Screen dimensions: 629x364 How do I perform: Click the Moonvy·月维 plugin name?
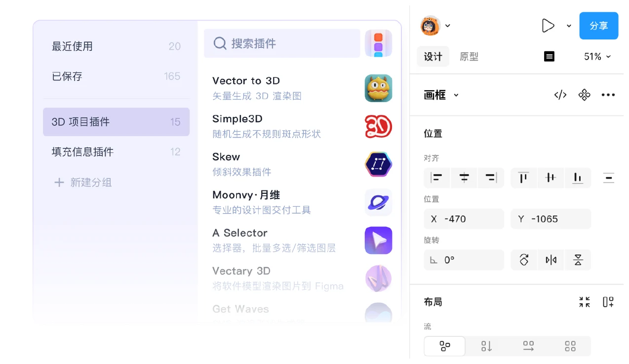[246, 195]
